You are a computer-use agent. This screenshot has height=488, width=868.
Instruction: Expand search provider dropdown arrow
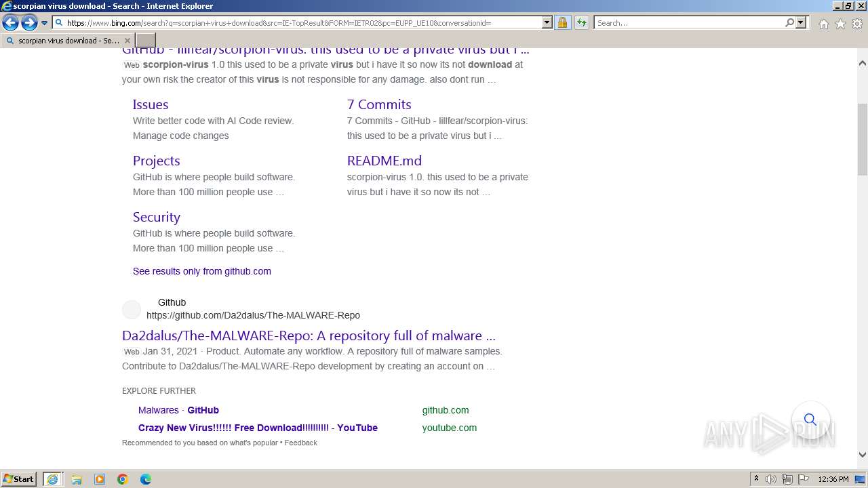tap(801, 23)
